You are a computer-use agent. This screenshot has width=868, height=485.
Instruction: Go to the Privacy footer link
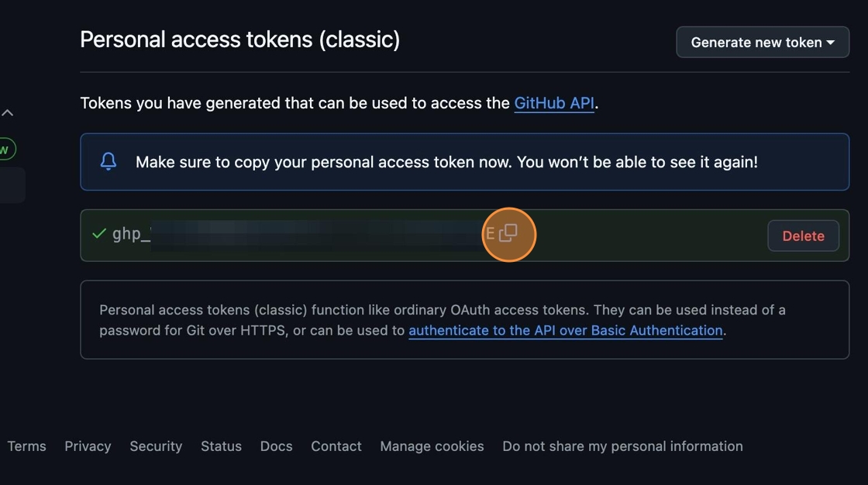click(88, 446)
